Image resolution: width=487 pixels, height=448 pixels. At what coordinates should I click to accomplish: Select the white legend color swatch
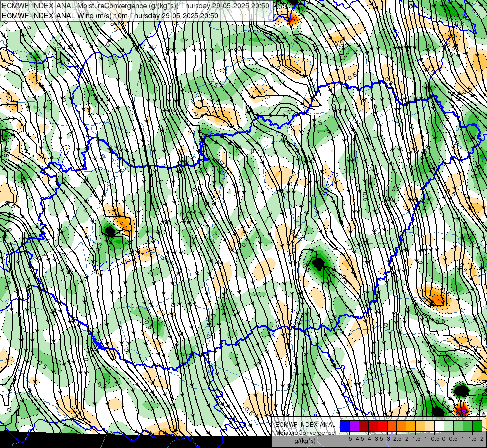pos(439,426)
